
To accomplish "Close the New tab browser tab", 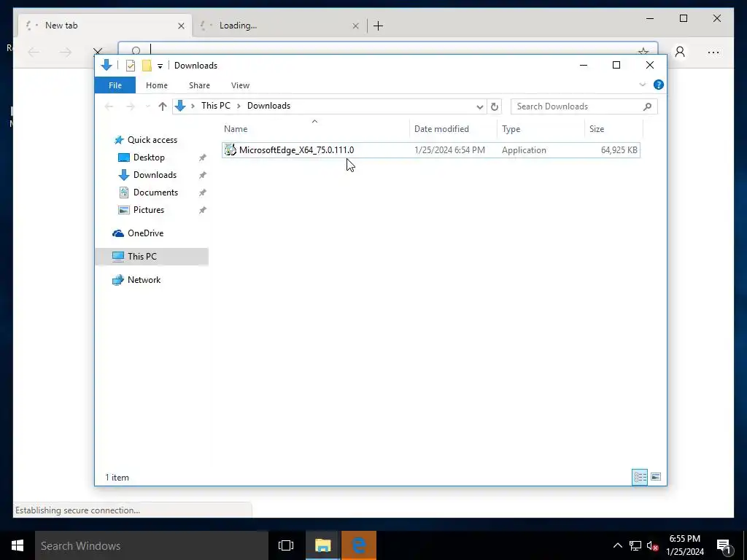I will pos(181,26).
